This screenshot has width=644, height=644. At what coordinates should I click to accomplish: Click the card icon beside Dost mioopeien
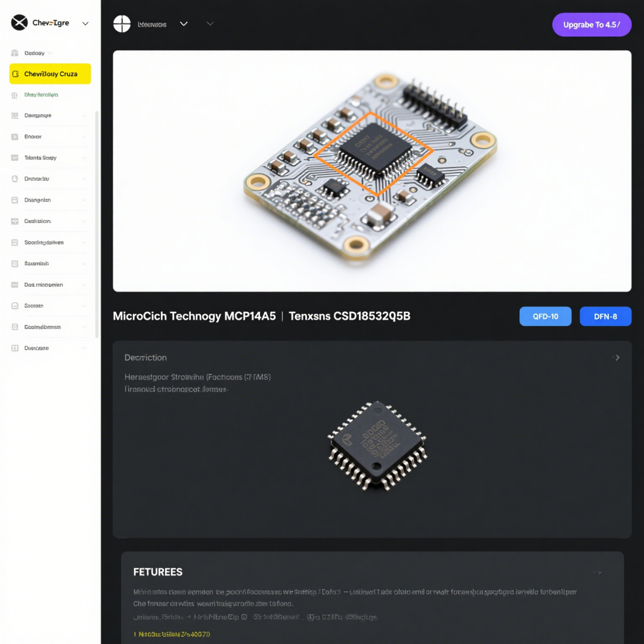pyautogui.click(x=15, y=284)
